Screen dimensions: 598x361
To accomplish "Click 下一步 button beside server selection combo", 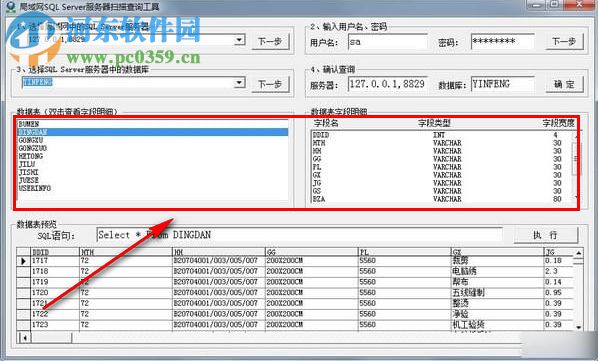I will [x=270, y=42].
